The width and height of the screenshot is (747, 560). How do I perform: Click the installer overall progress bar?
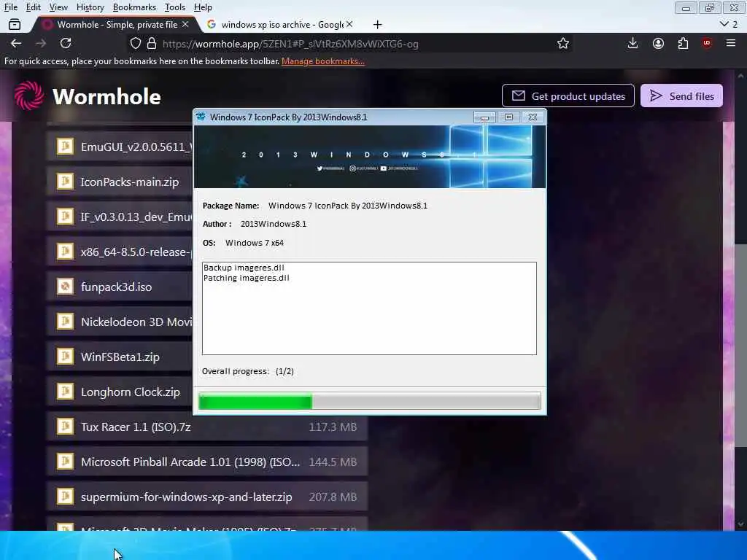click(x=369, y=401)
